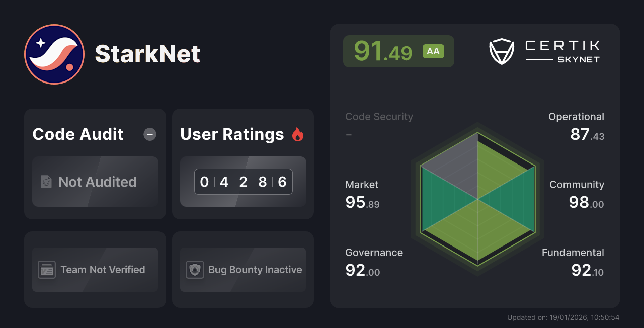
Task: Switch to the User Ratings card
Action: (x=243, y=163)
